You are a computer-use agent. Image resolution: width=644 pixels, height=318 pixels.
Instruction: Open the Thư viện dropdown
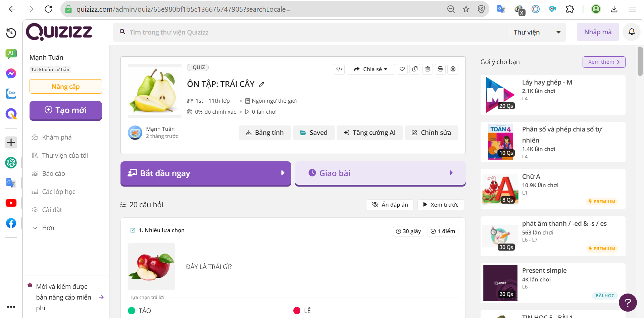pos(537,32)
